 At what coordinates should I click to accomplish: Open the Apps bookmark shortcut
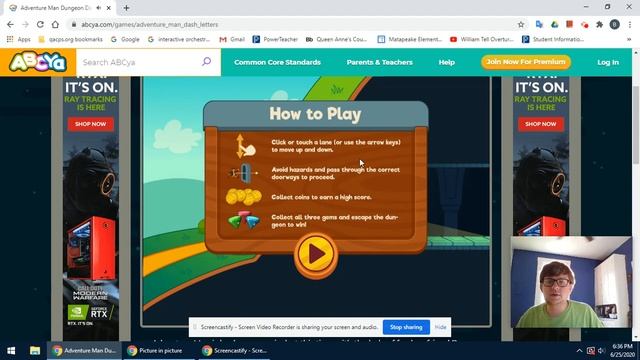click(x=19, y=39)
